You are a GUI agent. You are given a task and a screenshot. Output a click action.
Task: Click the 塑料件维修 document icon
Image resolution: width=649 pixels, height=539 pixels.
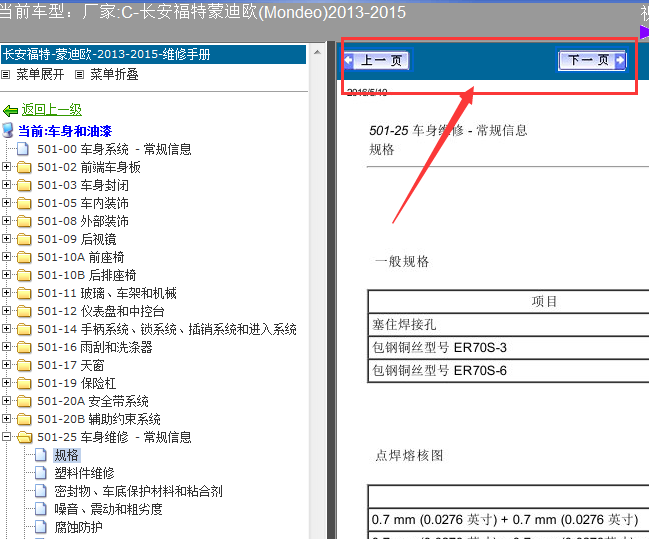pyautogui.click(x=41, y=472)
